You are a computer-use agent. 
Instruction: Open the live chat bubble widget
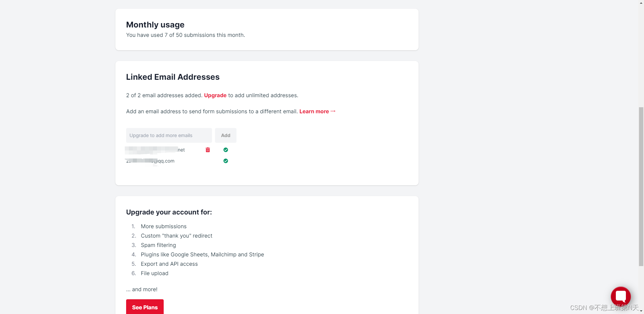click(621, 297)
